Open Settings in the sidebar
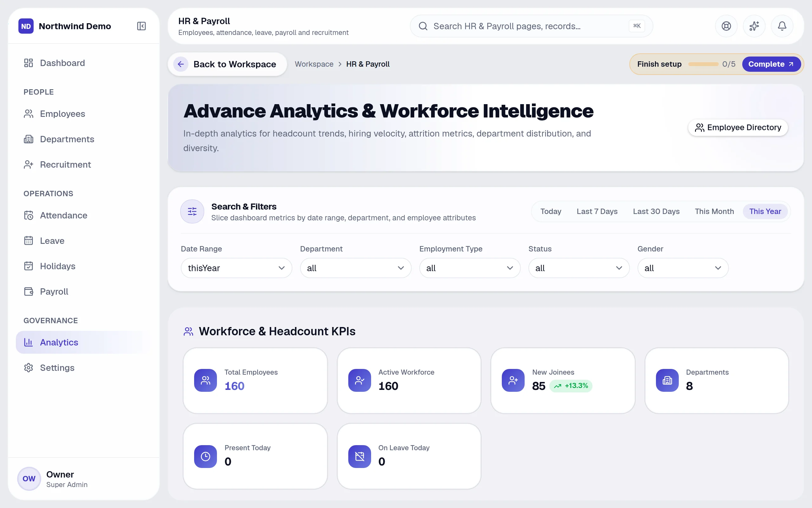The image size is (812, 508). pos(83,368)
